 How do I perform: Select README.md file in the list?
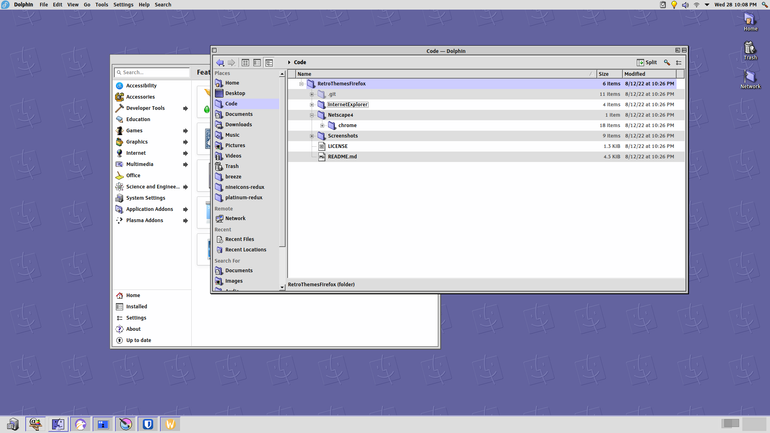point(342,157)
